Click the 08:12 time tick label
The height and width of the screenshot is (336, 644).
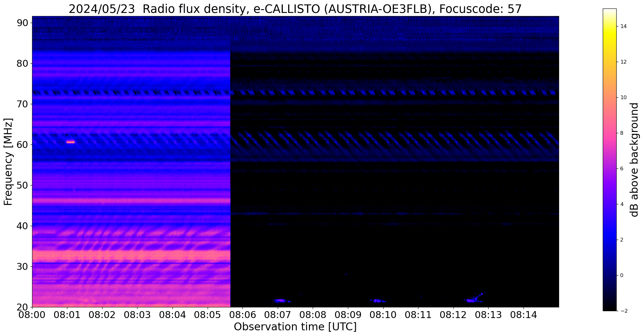tap(453, 315)
